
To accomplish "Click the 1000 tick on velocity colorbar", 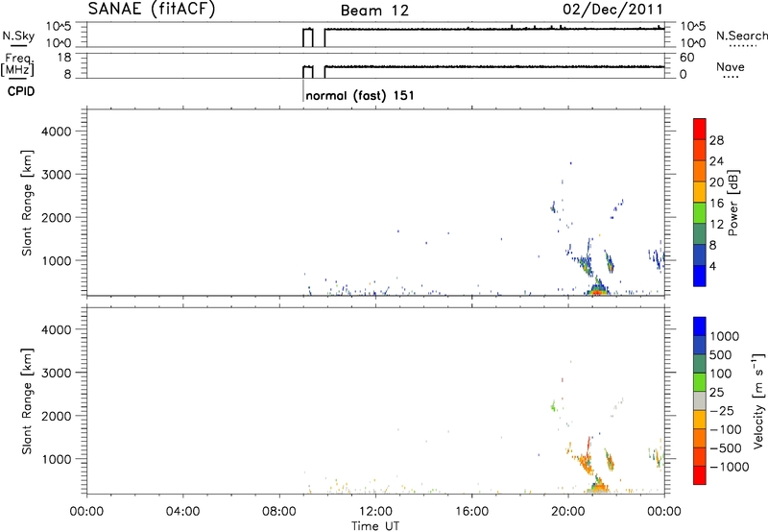I will pos(725,336).
